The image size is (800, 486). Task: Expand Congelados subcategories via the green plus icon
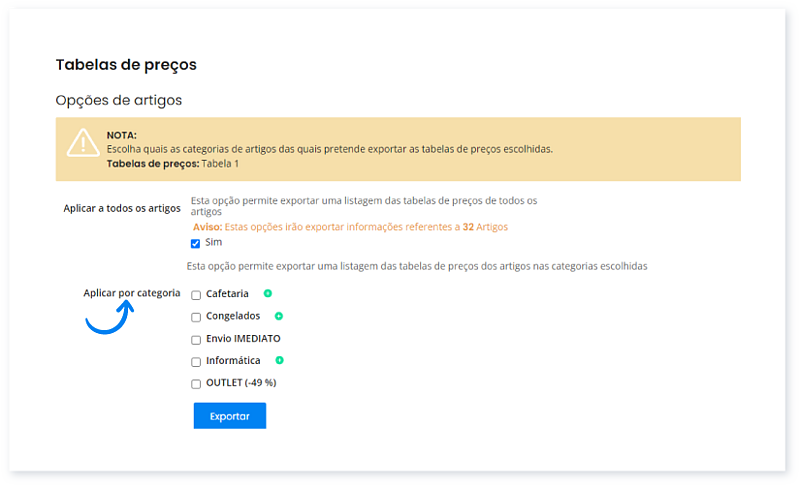279,316
